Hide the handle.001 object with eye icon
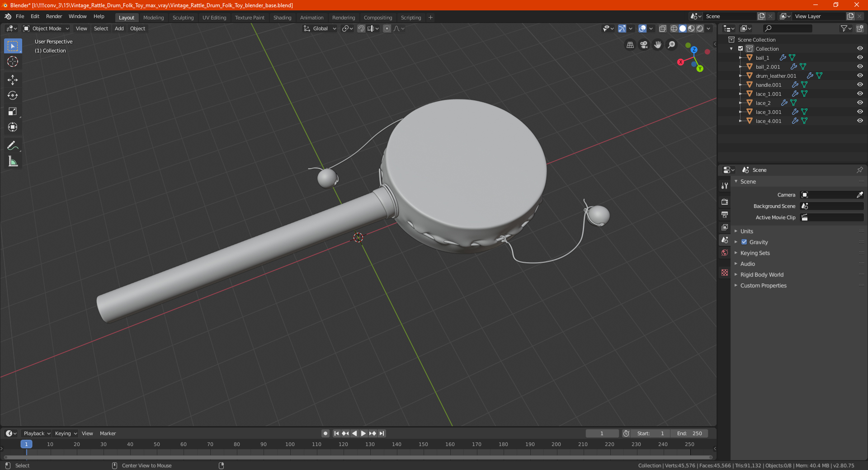The width and height of the screenshot is (868, 470). click(x=860, y=85)
